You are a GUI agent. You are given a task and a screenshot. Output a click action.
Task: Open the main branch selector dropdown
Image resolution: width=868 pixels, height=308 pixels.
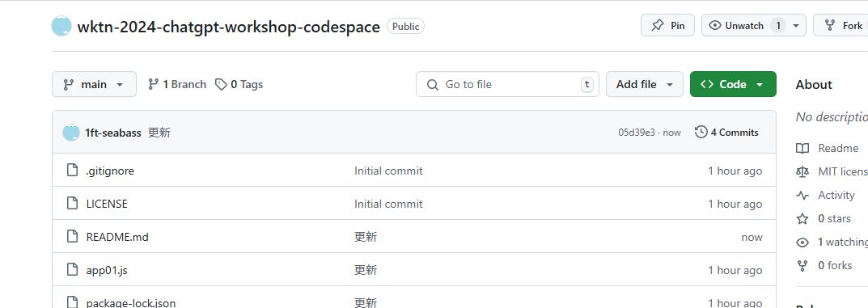pyautogui.click(x=94, y=84)
